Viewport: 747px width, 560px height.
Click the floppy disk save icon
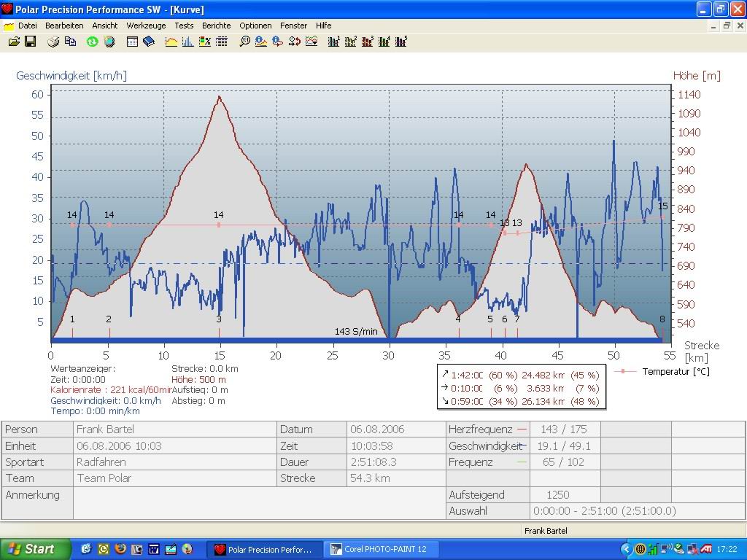click(x=31, y=42)
